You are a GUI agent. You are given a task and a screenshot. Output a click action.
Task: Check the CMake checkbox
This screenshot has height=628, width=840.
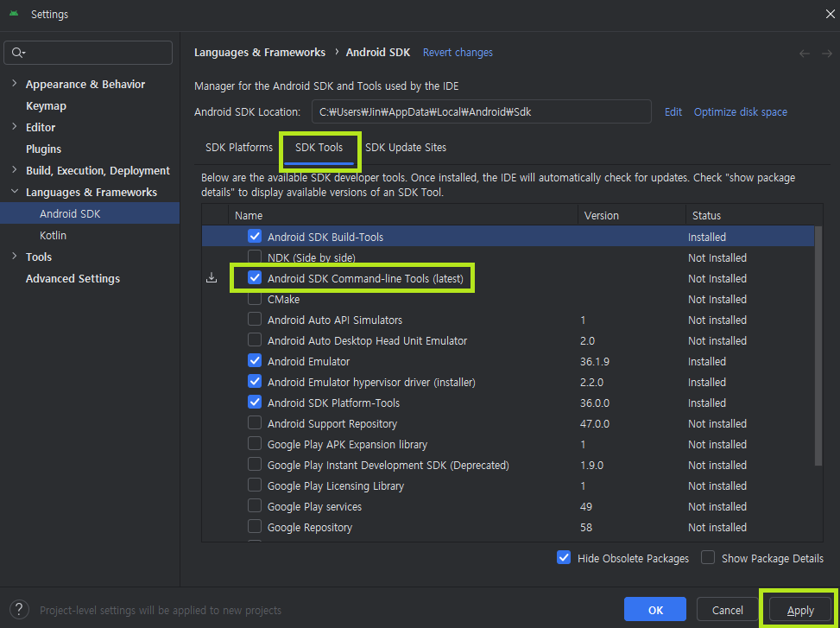click(x=255, y=299)
